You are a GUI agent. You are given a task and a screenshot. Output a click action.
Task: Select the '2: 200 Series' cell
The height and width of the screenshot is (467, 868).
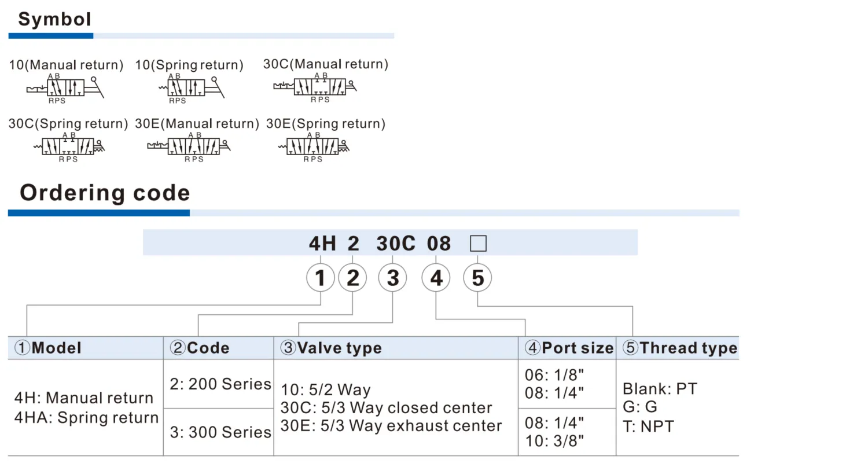pyautogui.click(x=219, y=384)
